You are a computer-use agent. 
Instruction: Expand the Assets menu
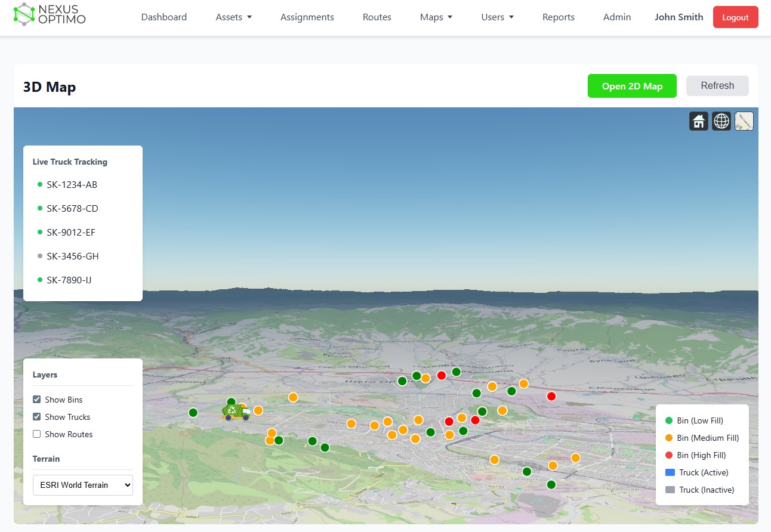(234, 17)
